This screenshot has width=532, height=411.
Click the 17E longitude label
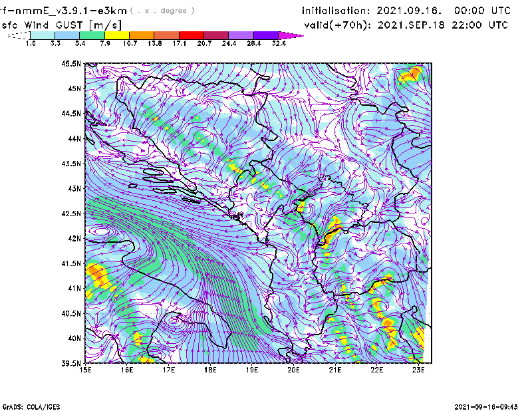[x=169, y=370]
